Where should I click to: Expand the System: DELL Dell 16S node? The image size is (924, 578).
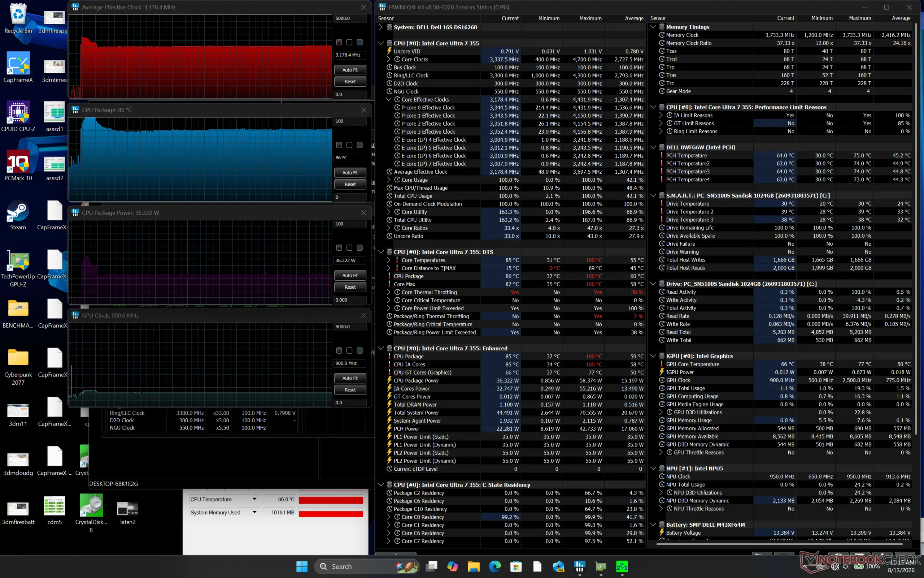pos(380,27)
